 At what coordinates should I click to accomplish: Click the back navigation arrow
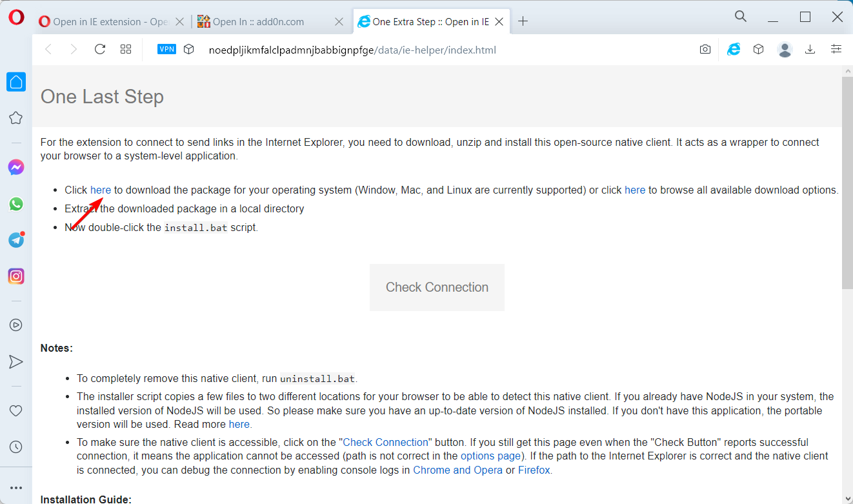click(48, 49)
